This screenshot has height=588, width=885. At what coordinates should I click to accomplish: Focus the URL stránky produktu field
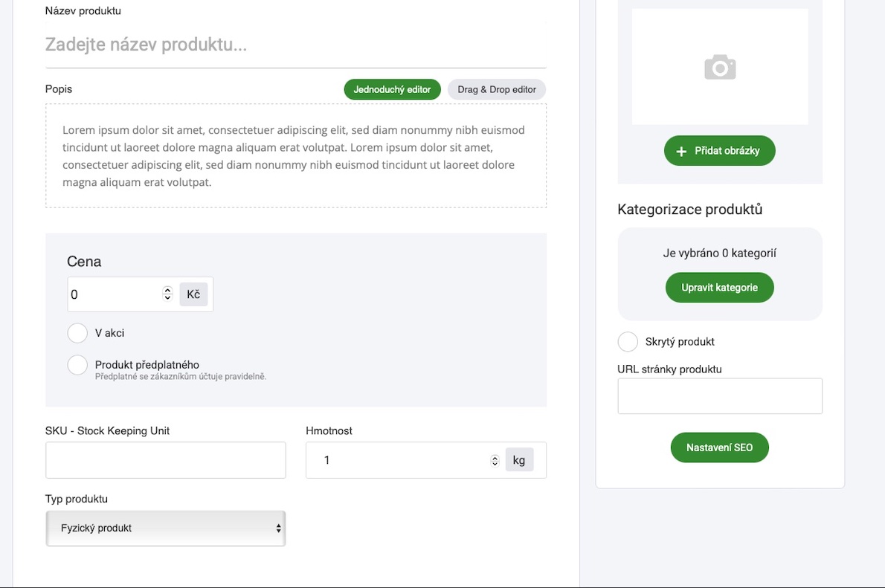719,396
